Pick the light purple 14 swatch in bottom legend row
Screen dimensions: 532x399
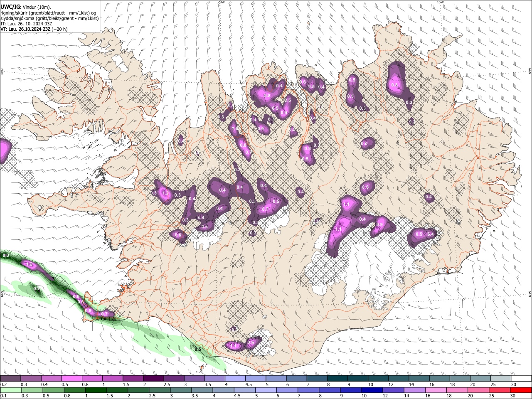click(x=414, y=390)
